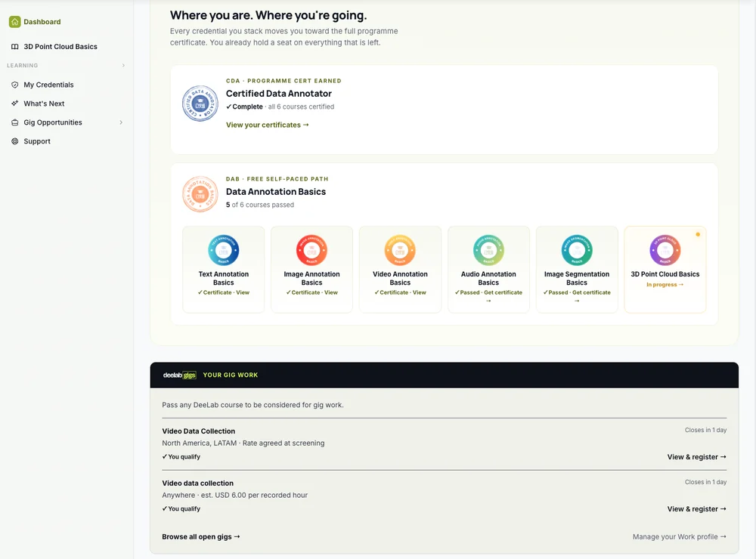Image resolution: width=756 pixels, height=559 pixels.
Task: Click Browse all open gigs
Action: point(201,537)
